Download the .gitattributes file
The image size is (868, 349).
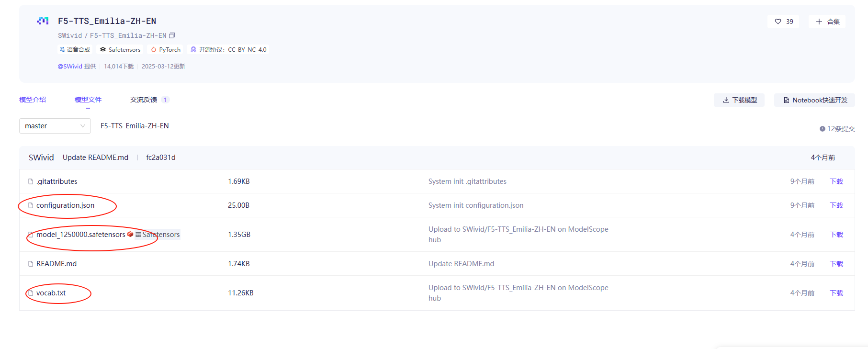836,181
